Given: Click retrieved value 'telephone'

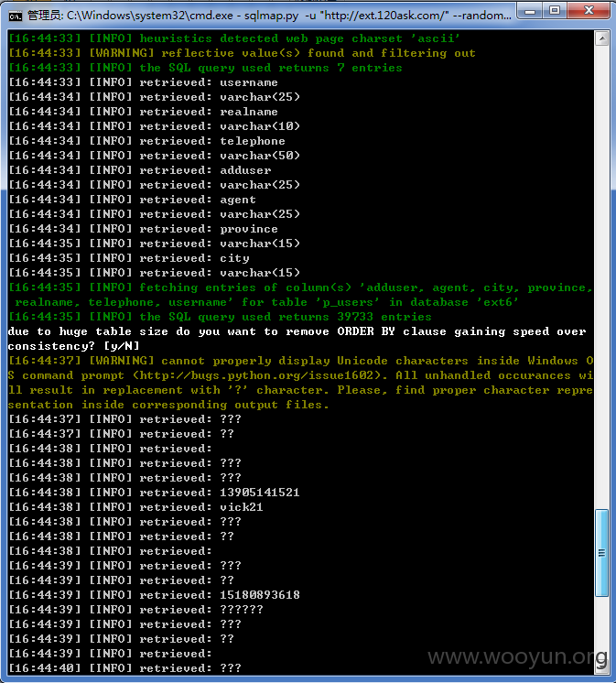Looking at the screenshot, I should 253,141.
